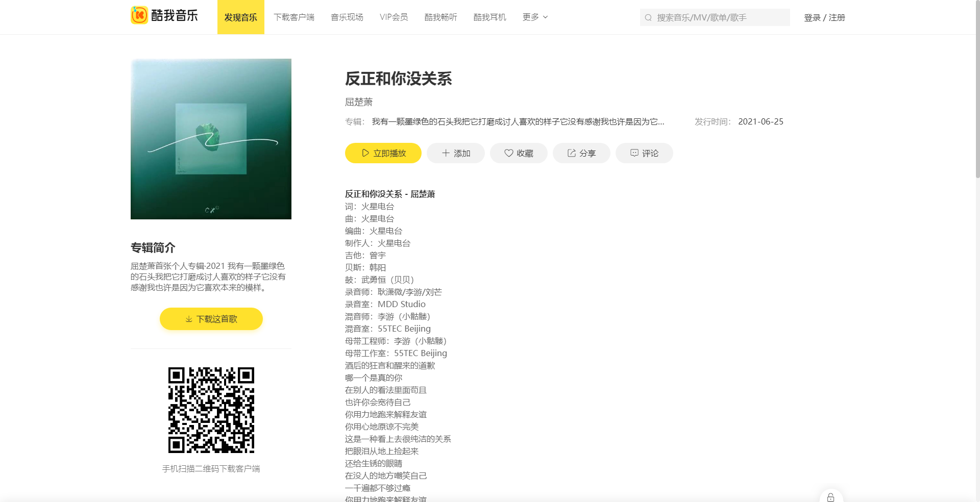Click inside the 搜索音乐/MV/歌单/歌手 search field

(x=715, y=17)
